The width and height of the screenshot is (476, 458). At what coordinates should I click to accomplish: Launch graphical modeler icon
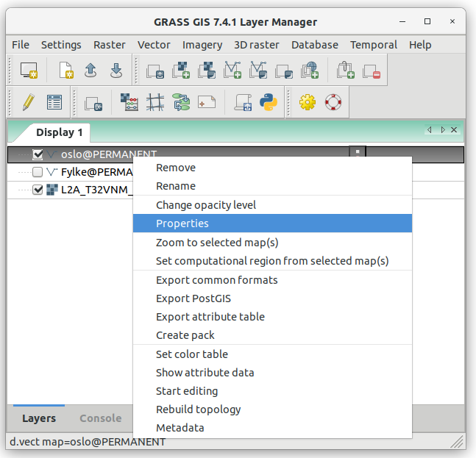[181, 102]
